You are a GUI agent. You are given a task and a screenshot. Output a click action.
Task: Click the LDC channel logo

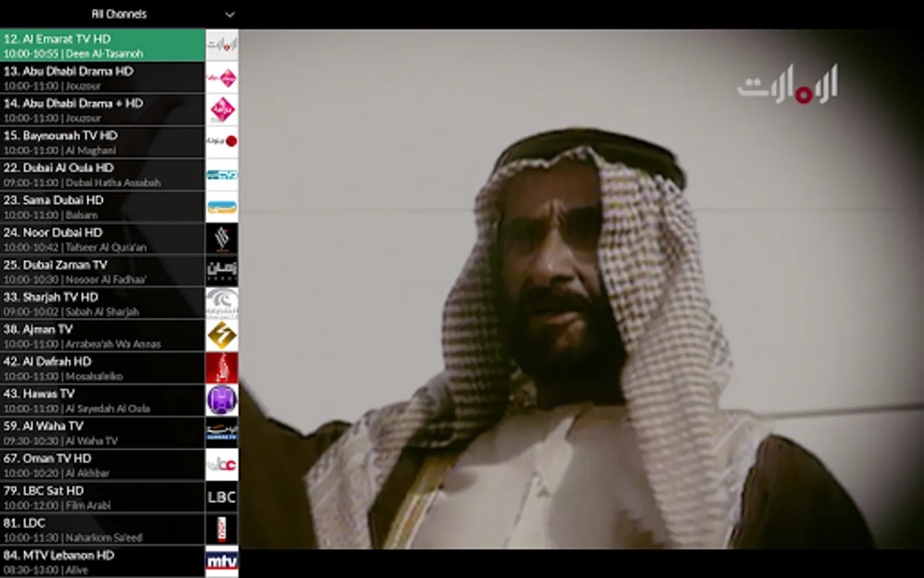[222, 529]
